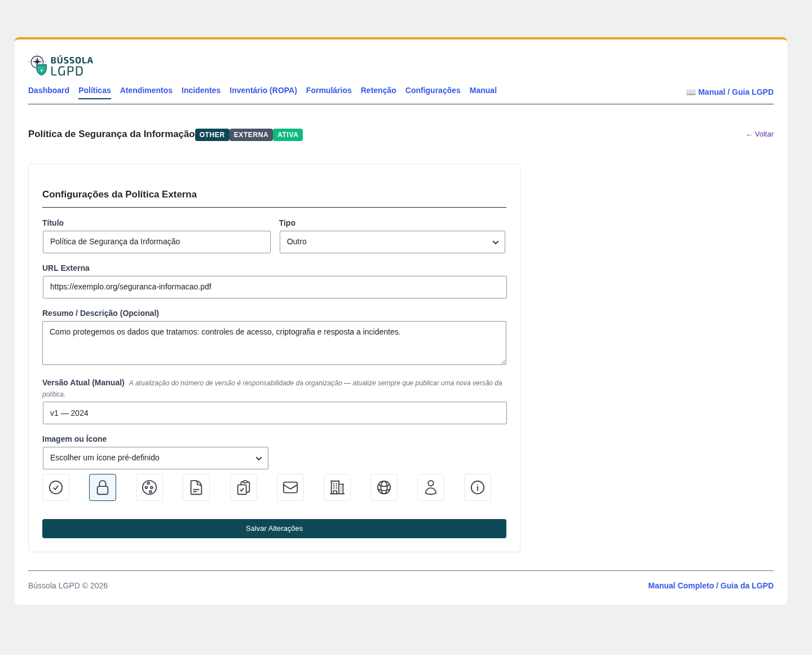Click the Política de Segurança da Informação heading
812x655 pixels.
click(112, 134)
